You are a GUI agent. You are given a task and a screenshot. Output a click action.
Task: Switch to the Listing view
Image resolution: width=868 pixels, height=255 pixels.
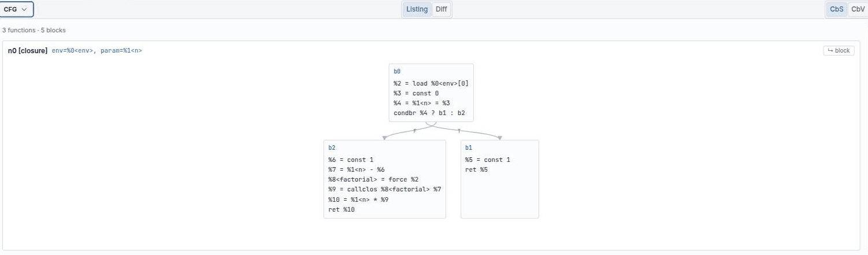[x=417, y=9]
